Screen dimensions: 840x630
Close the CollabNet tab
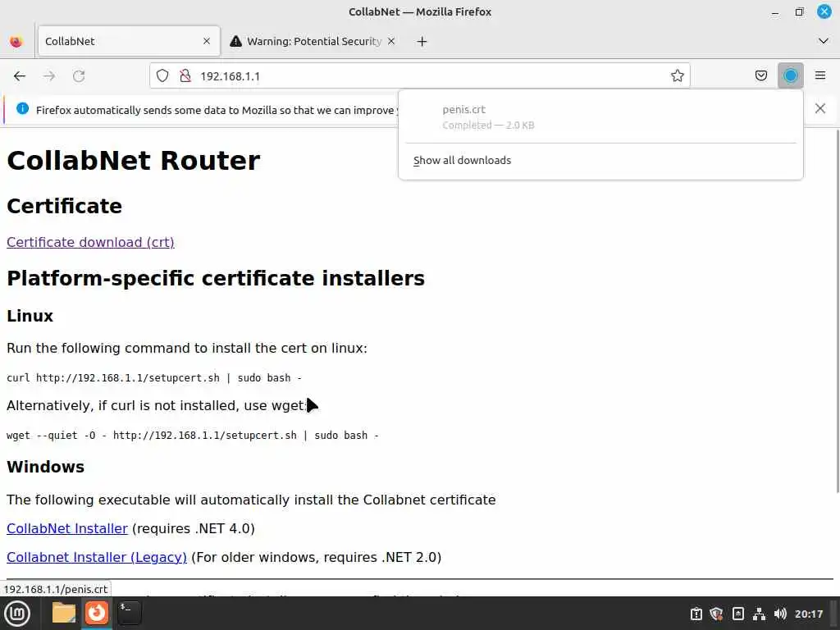pyautogui.click(x=207, y=41)
